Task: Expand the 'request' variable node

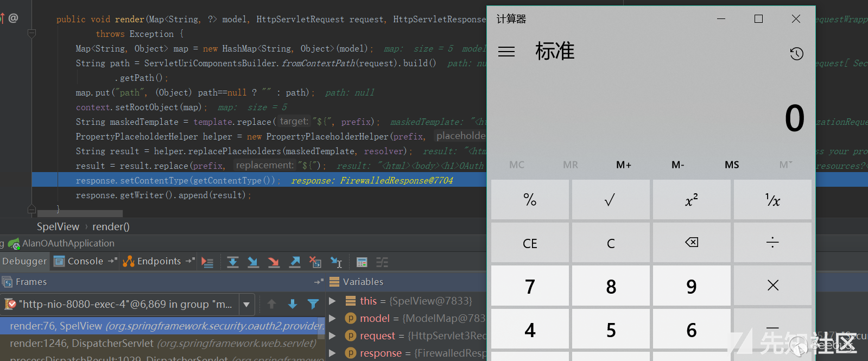Action: coord(332,335)
